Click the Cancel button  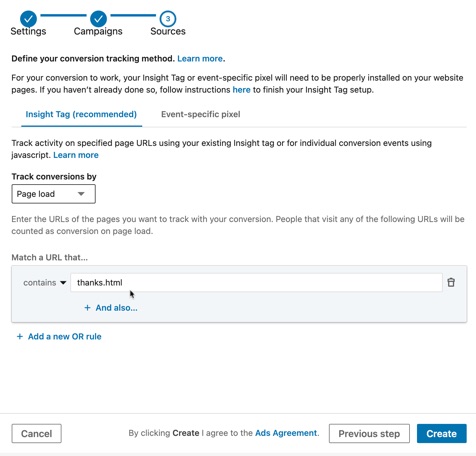[37, 433]
